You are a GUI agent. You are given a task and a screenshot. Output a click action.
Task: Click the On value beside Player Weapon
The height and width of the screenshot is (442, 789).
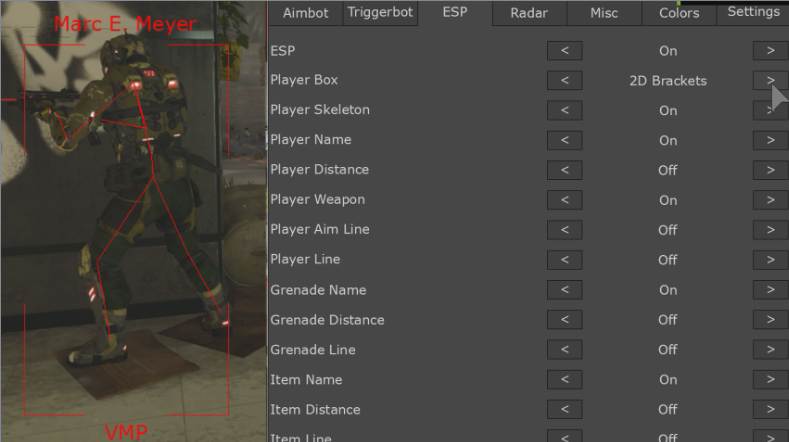[x=668, y=200]
